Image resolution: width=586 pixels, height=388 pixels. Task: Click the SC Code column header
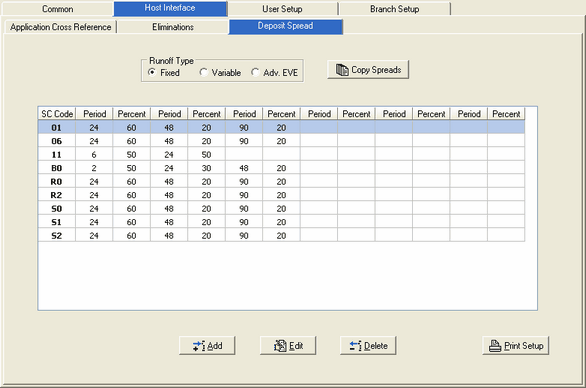(x=57, y=114)
